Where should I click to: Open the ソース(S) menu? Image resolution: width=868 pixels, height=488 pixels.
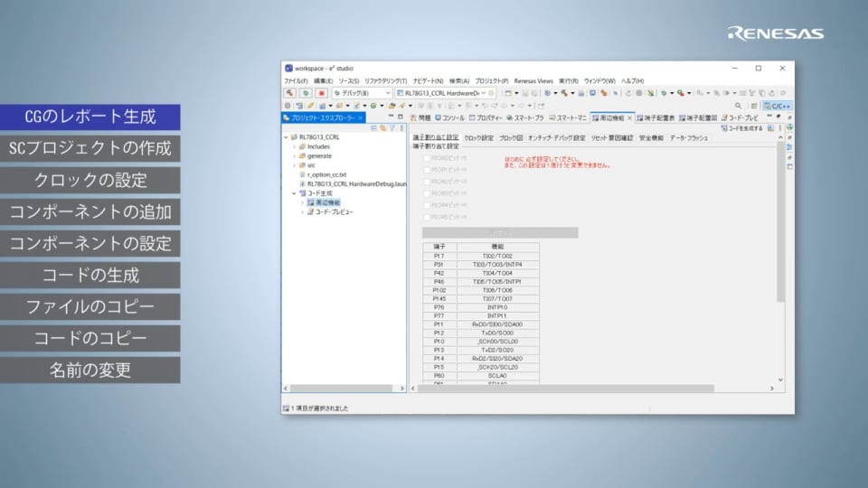click(349, 80)
